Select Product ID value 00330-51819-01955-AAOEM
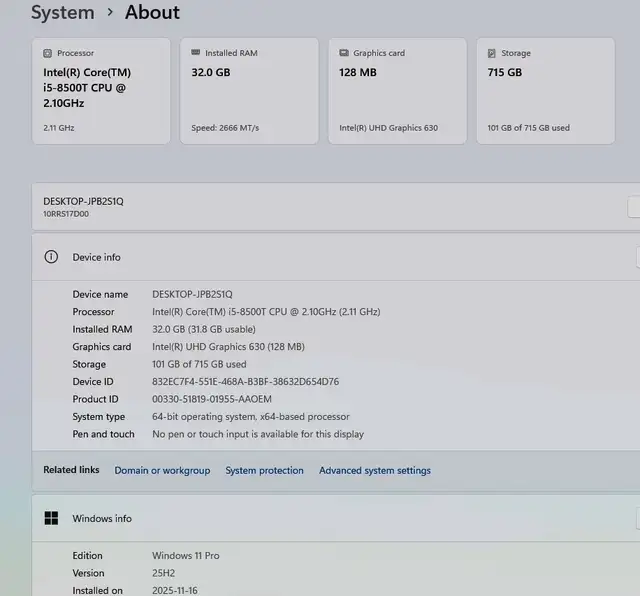This screenshot has height=596, width=640. [212, 399]
